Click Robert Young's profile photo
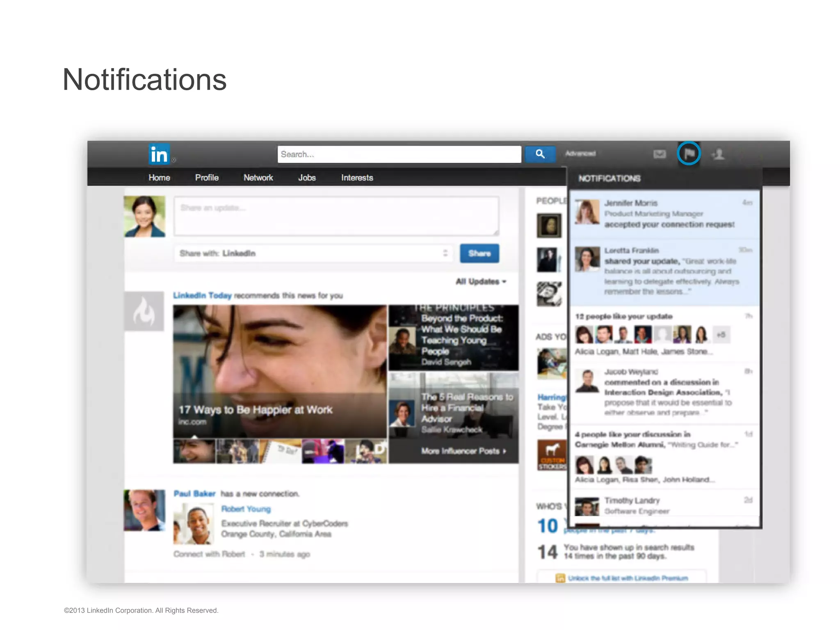The width and height of the screenshot is (840, 630). tap(194, 524)
